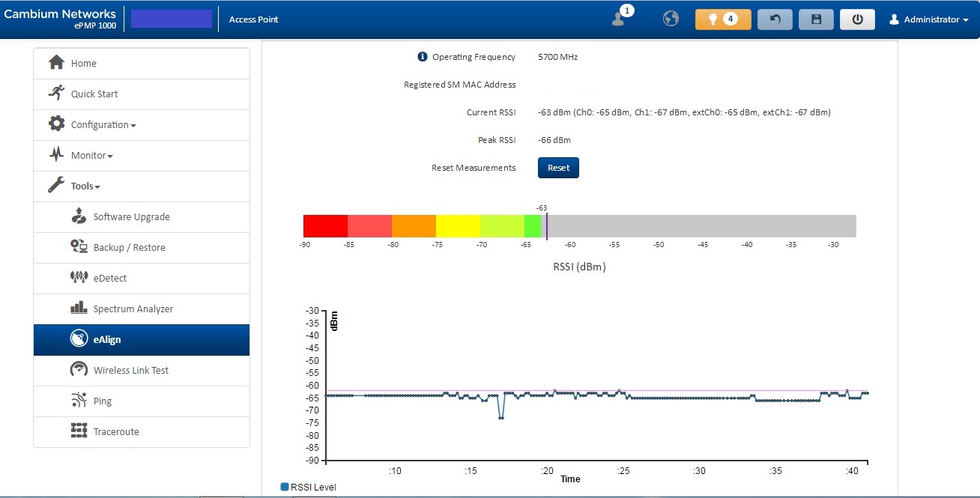Click the globe internet status icon

coord(671,19)
